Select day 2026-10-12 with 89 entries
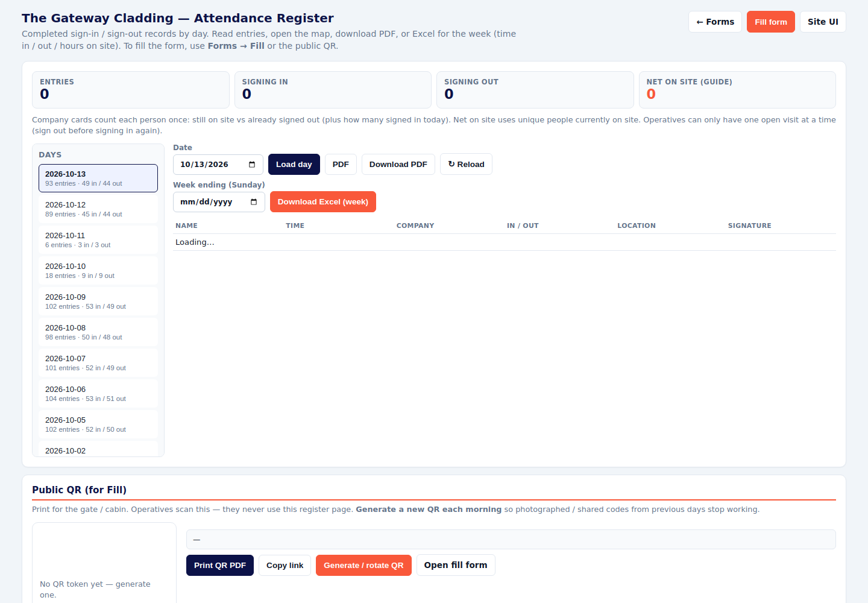 tap(98, 209)
